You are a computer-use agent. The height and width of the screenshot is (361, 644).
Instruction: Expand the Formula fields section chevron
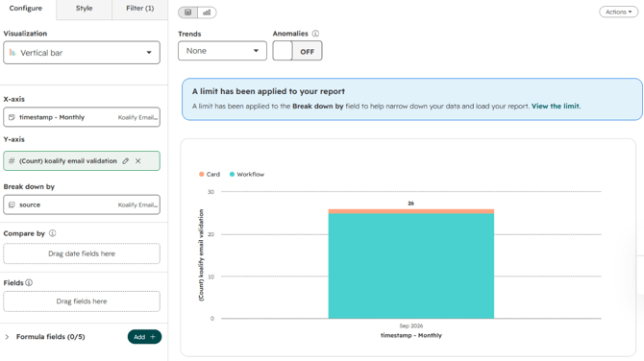(7, 337)
